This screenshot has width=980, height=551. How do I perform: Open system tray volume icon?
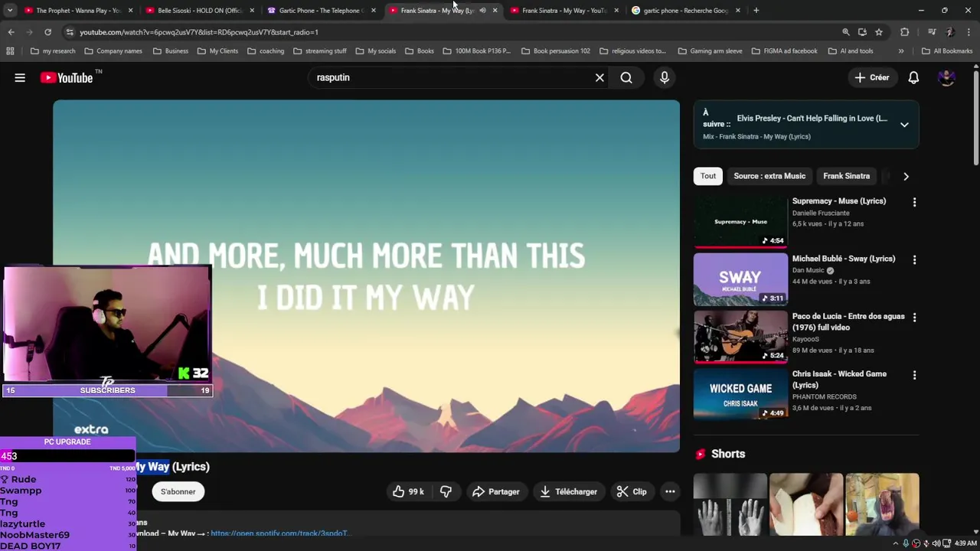click(936, 543)
